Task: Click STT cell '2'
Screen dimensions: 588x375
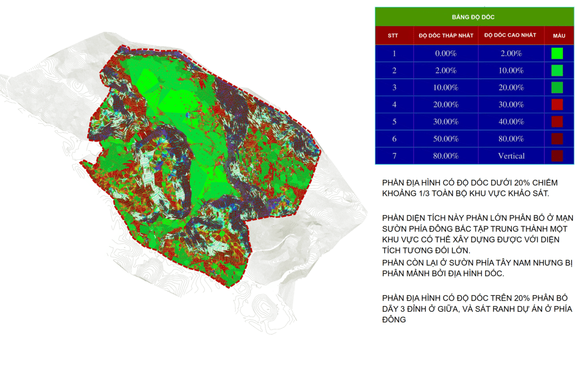Action: point(394,70)
